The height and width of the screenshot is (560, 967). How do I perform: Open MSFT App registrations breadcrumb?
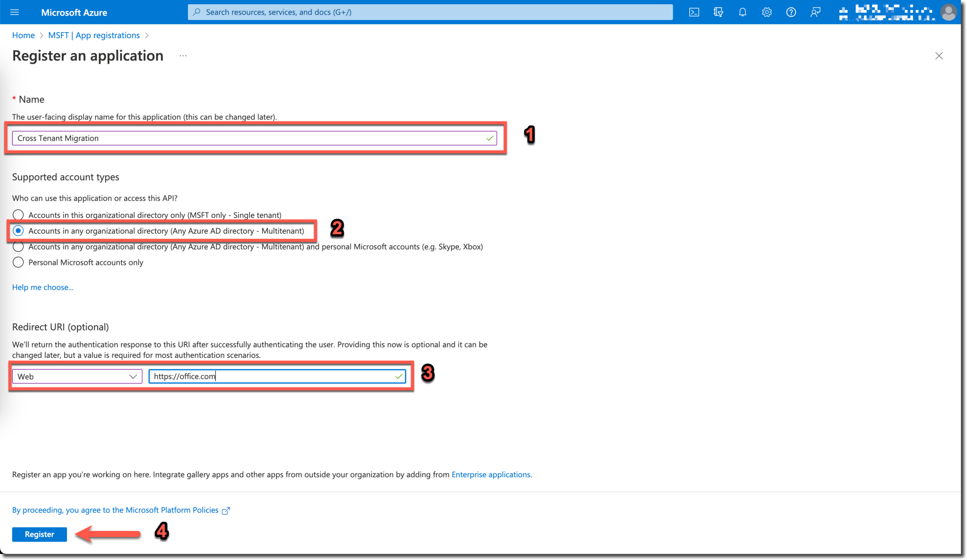point(93,35)
